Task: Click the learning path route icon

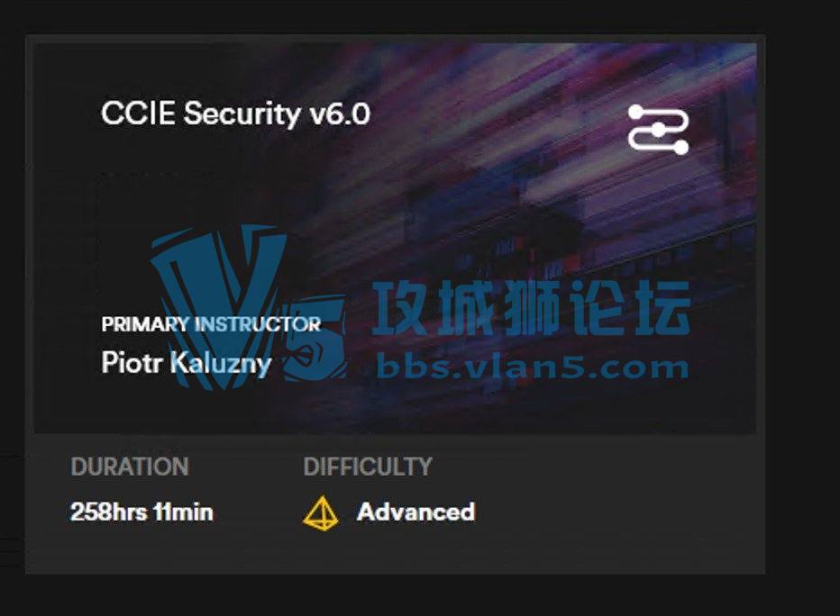Action: 659,129
